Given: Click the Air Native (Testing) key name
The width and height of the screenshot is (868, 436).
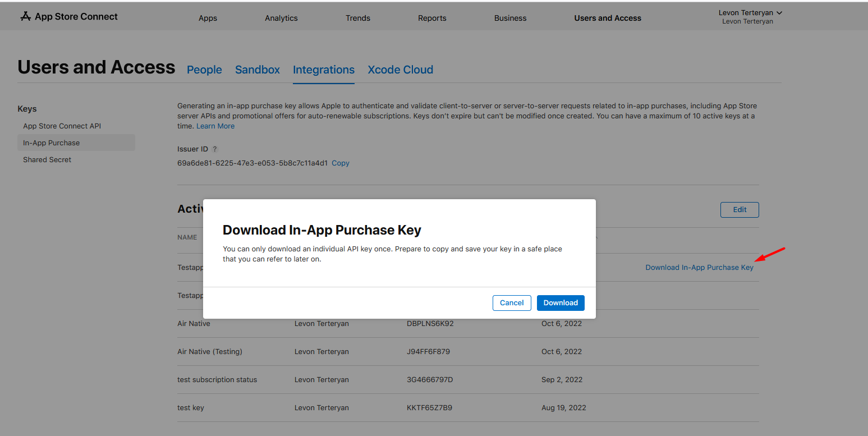Looking at the screenshot, I should [210, 352].
